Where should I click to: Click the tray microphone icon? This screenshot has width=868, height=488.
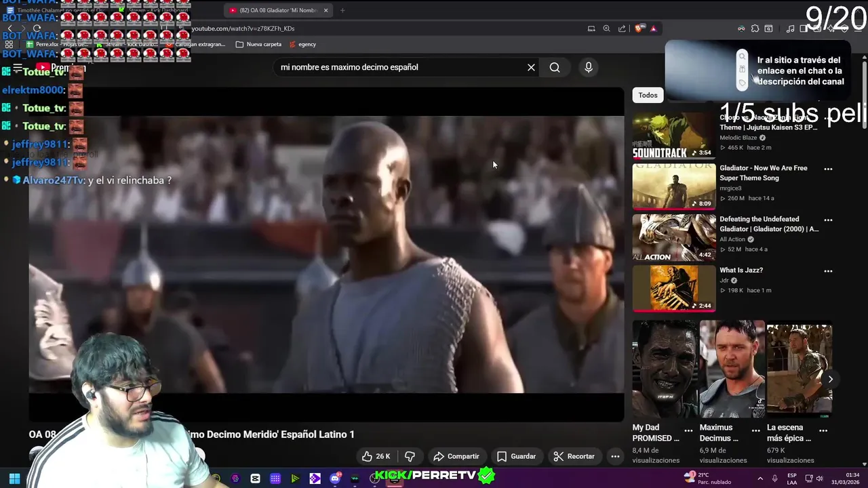[775, 479]
